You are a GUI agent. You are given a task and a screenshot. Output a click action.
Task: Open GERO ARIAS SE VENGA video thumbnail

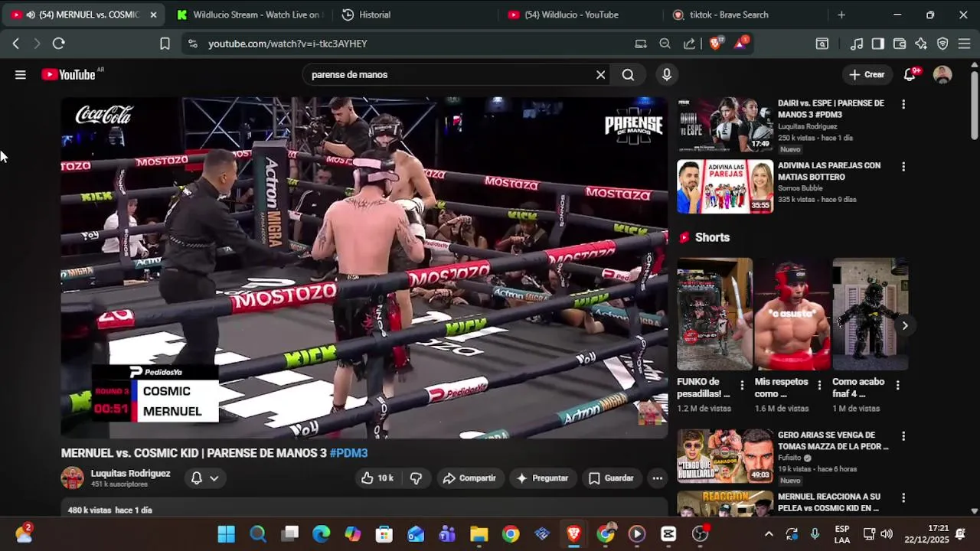tap(725, 457)
